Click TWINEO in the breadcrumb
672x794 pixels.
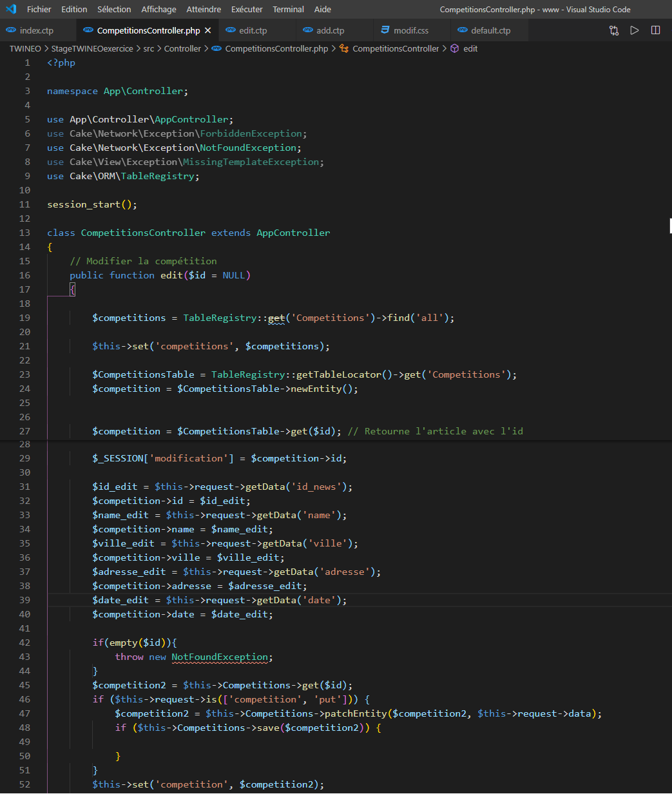click(x=25, y=48)
